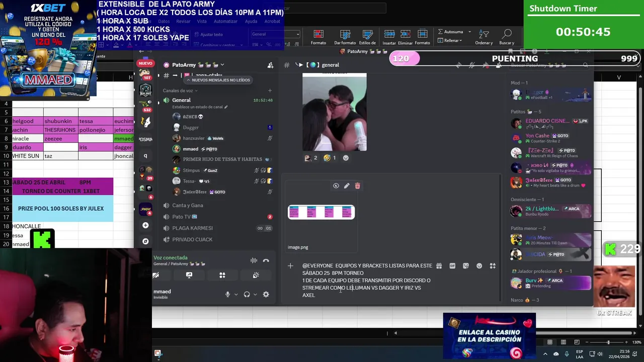Click Excel's Buscar y seleccionar icon
The height and width of the screenshot is (362, 644).
507,37
